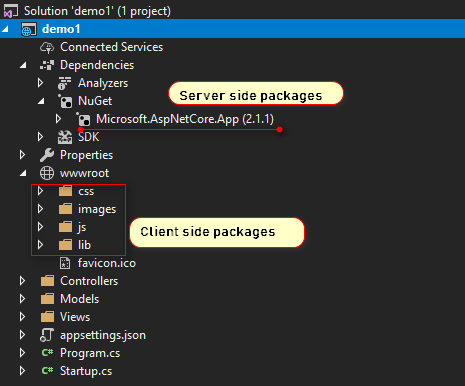Select the NuGet label
The width and height of the screenshot is (465, 386).
95,101
